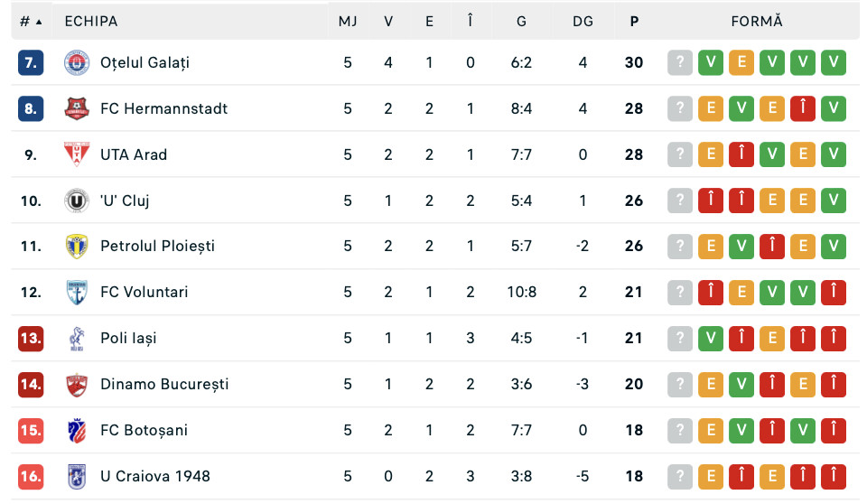The image size is (867, 504).
Task: Click the Dinamo București team logo
Action: pos(77,385)
